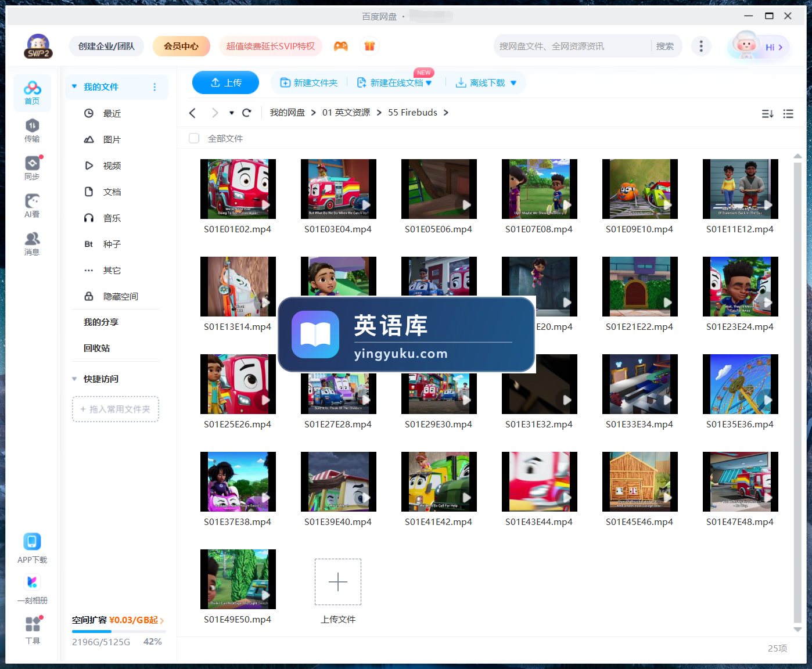
Task: Click the scrollbar down arrow
Action: tap(797, 629)
